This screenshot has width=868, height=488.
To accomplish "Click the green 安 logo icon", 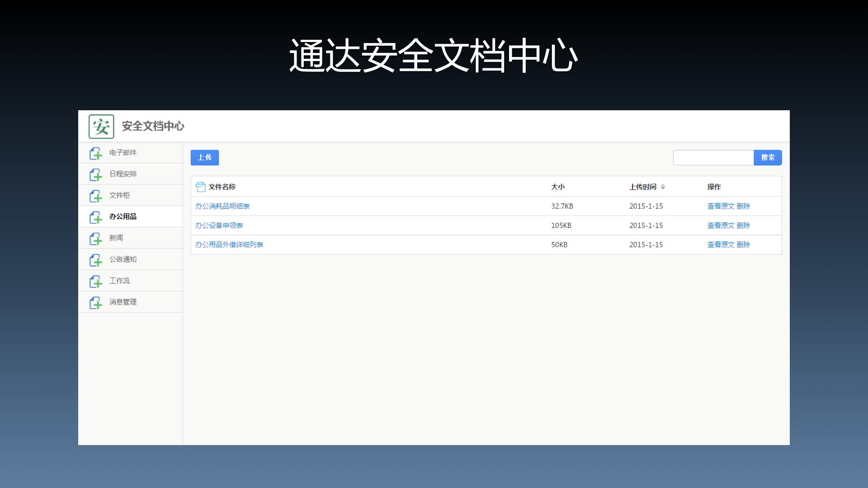I will click(101, 127).
